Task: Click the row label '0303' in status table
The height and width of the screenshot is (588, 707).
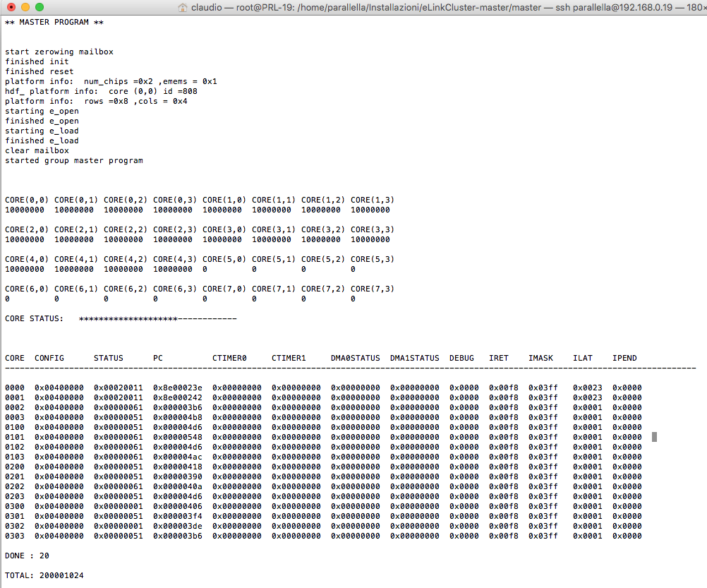Action: click(x=15, y=536)
